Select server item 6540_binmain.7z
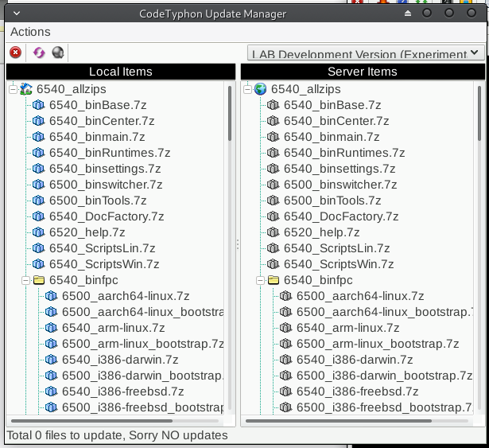 click(332, 137)
